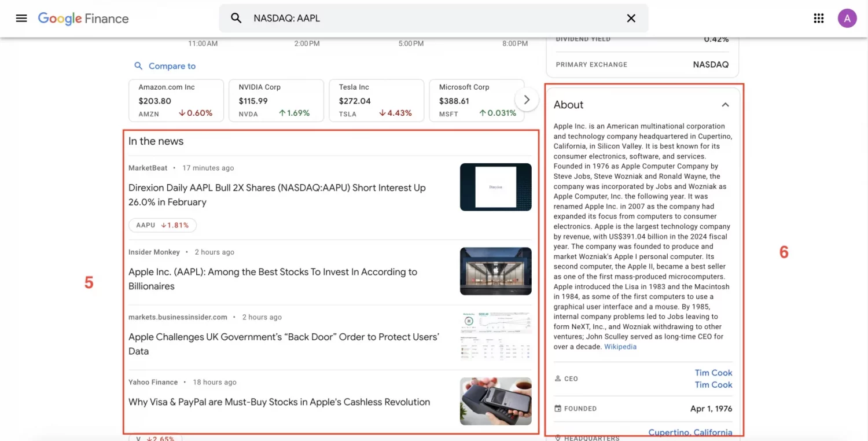Click the Compare to magnifier icon
The width and height of the screenshot is (868, 441).
[x=138, y=66]
